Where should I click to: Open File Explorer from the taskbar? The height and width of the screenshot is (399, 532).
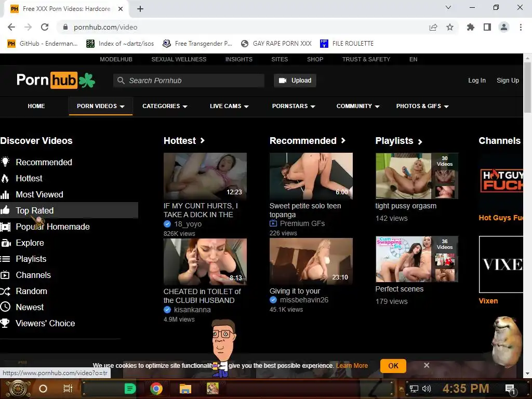[185, 389]
